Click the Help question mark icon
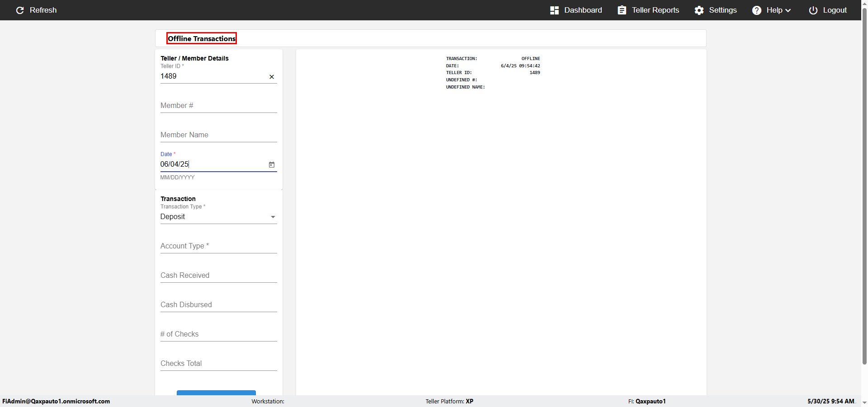Screen dimensions: 868x407 pyautogui.click(x=757, y=10)
